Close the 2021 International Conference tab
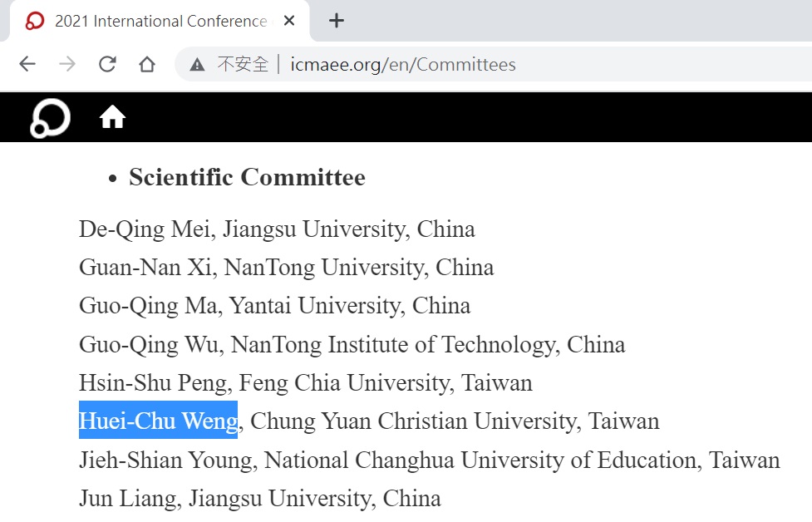 (289, 21)
